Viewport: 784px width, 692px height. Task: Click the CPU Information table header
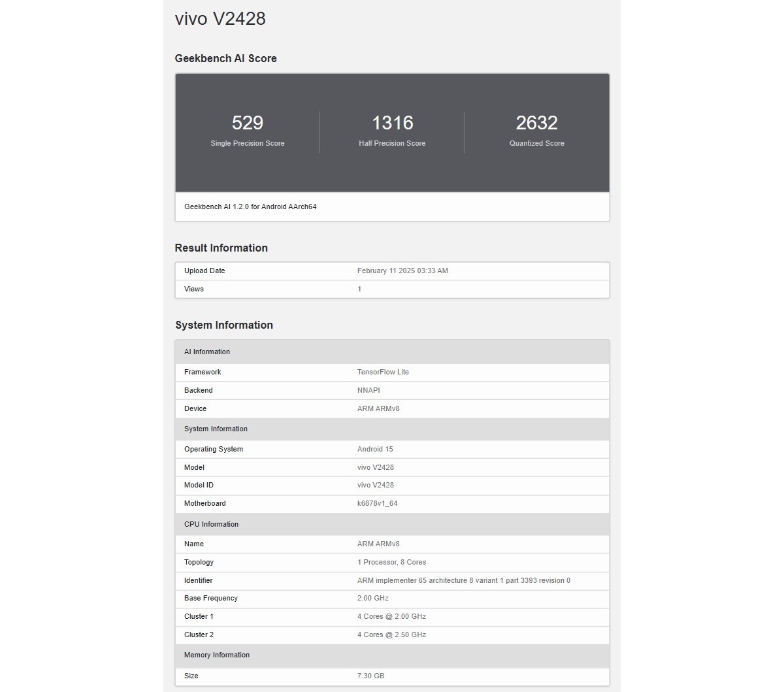point(211,524)
